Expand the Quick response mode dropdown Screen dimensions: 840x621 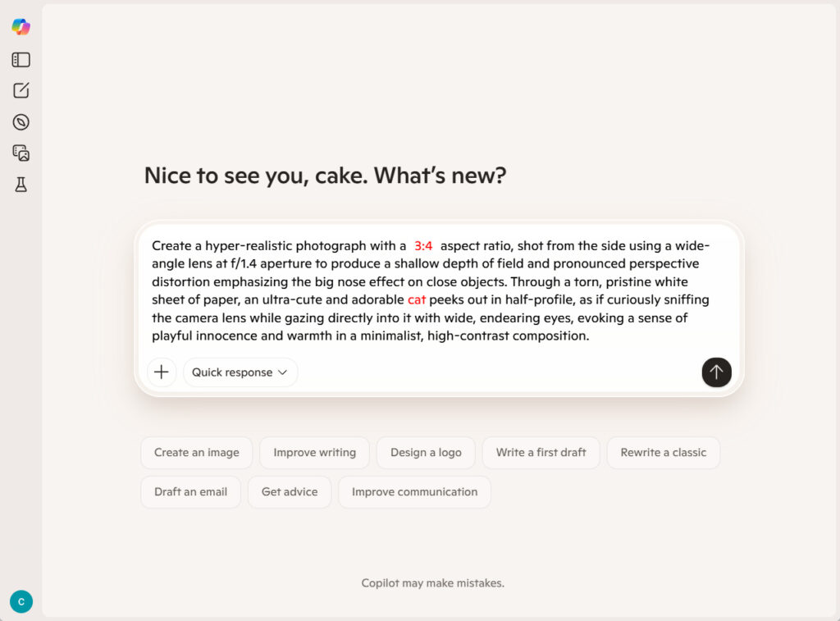coord(240,372)
